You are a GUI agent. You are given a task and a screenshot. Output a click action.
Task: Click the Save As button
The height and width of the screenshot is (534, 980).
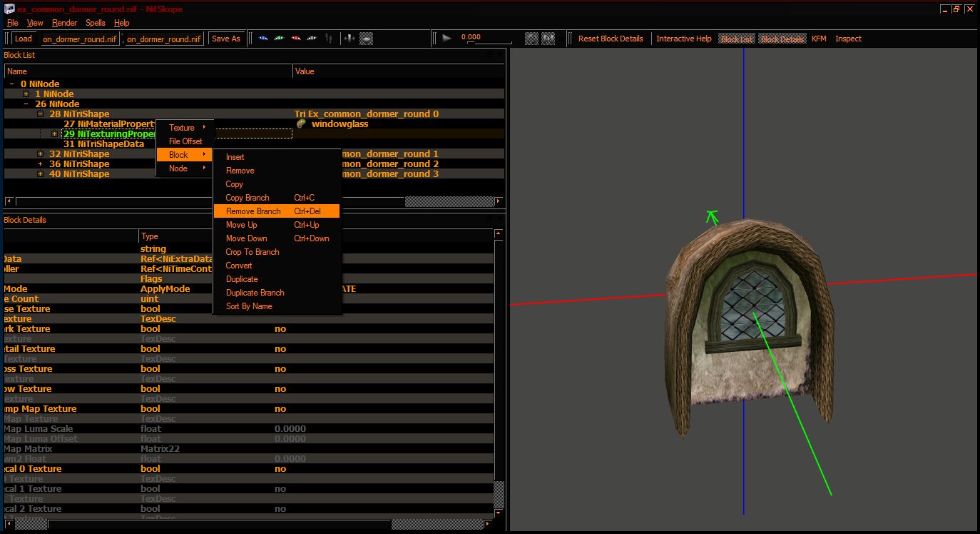click(226, 39)
